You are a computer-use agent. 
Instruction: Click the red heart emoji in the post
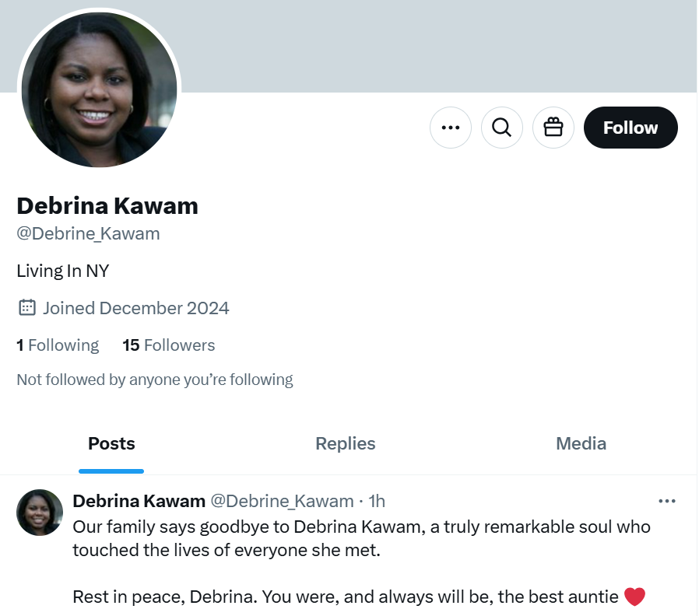tap(635, 597)
